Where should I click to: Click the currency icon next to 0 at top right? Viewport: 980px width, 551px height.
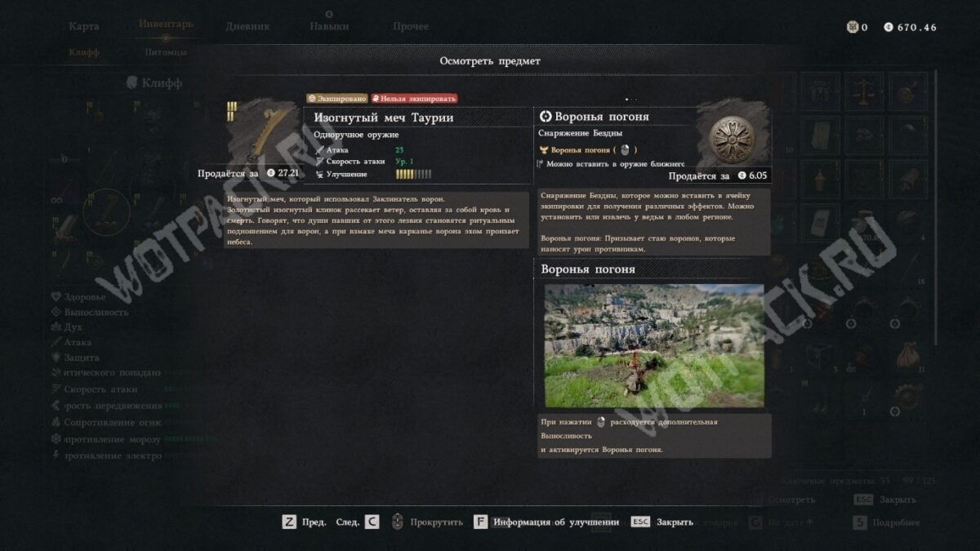(x=853, y=27)
